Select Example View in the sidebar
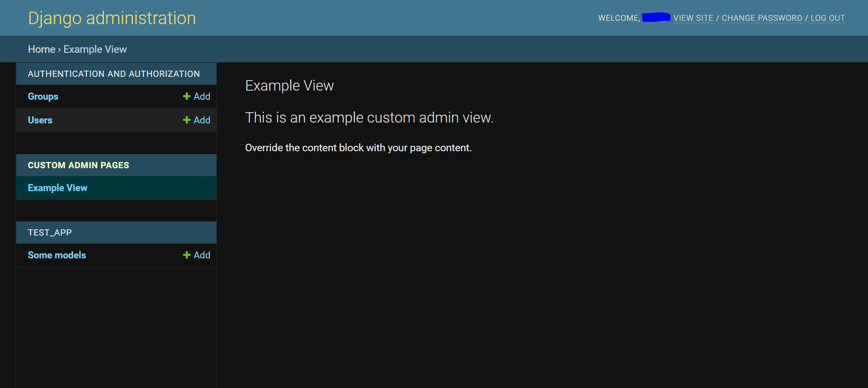868x388 pixels. [57, 188]
